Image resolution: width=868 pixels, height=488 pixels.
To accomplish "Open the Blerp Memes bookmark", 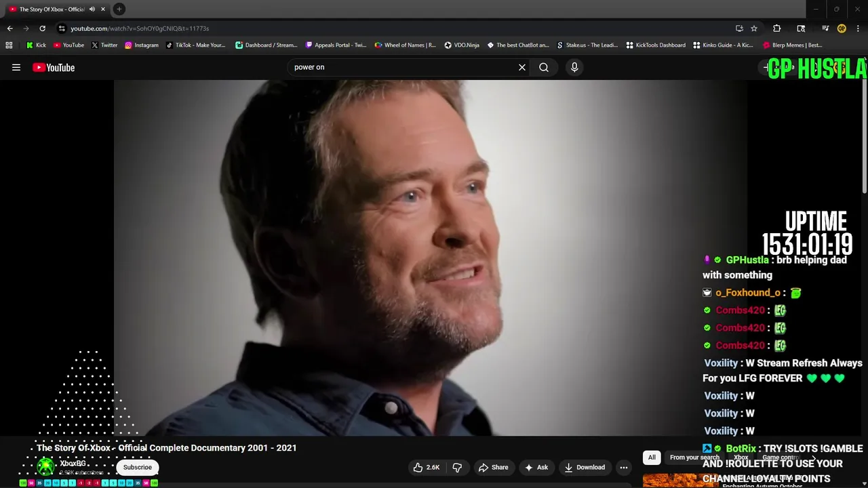I will coord(793,45).
